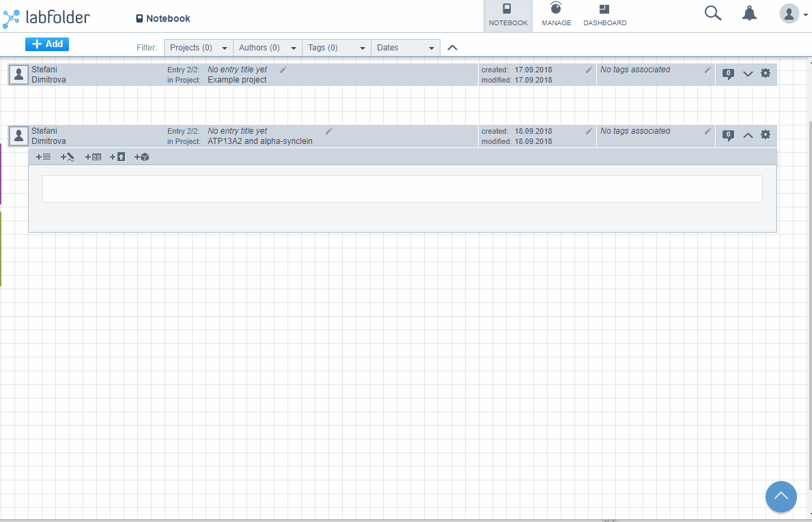Click the empty text block in the entry
The width and height of the screenshot is (812, 522).
[x=402, y=189]
